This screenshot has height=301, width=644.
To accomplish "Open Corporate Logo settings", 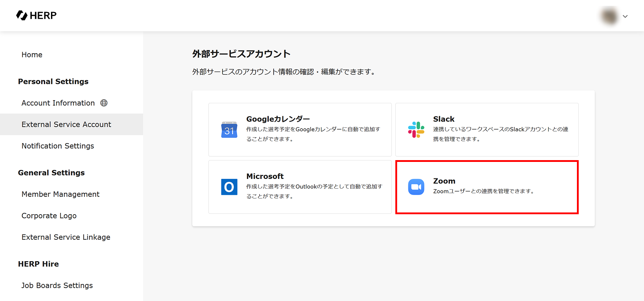I will click(x=72, y=216).
